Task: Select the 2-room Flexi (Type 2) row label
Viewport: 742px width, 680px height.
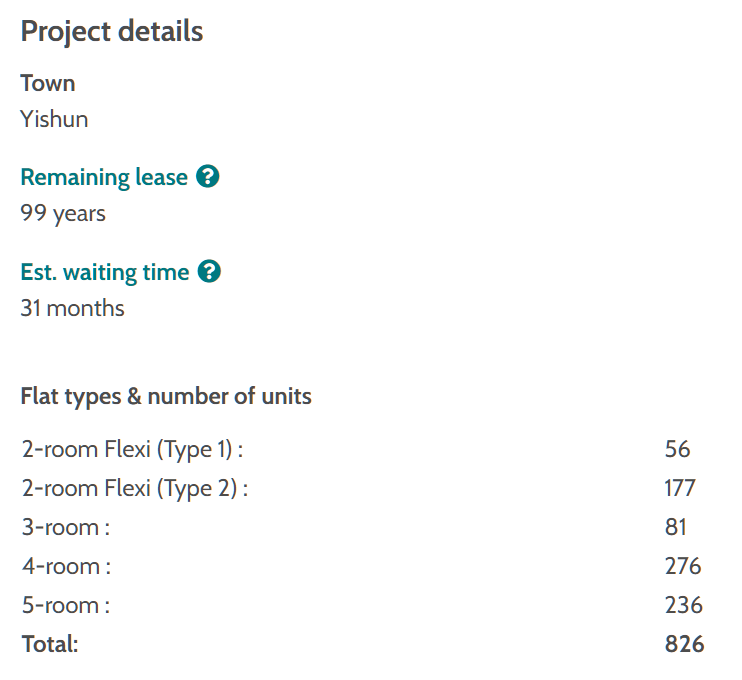Action: 134,489
